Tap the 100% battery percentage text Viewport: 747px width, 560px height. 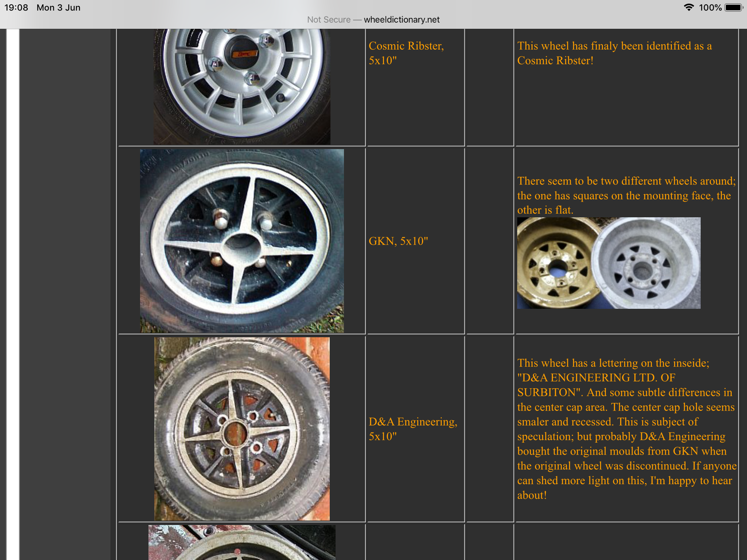710,8
